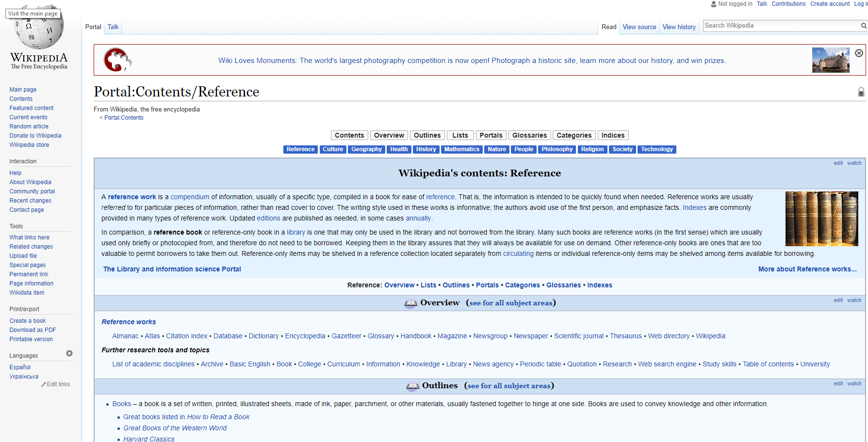Open the Indices navigation button
Viewport: 868px width, 442px height.
pyautogui.click(x=613, y=135)
